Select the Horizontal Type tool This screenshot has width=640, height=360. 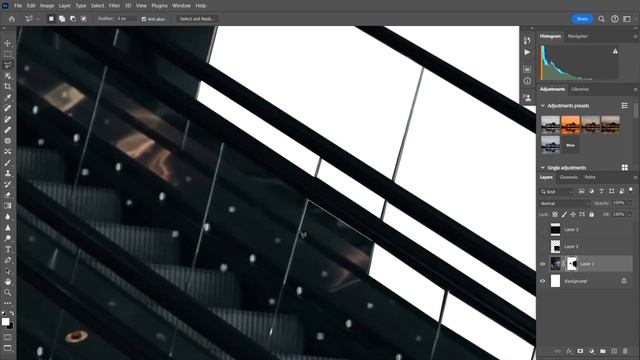(7, 249)
